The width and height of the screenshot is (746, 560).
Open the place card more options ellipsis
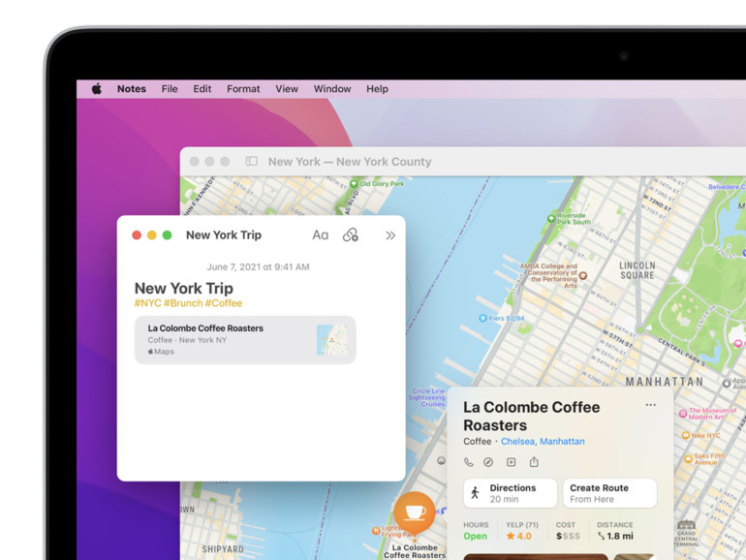click(650, 405)
